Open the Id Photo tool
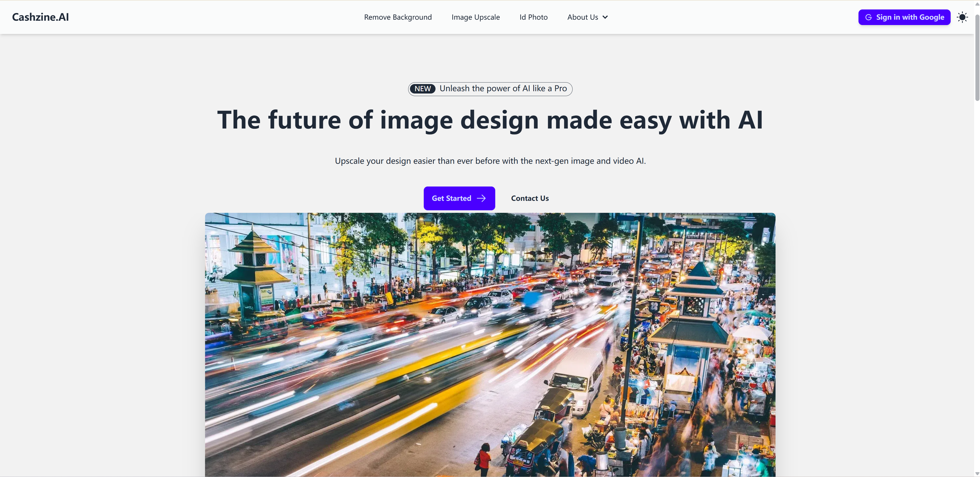980x477 pixels. pyautogui.click(x=533, y=17)
